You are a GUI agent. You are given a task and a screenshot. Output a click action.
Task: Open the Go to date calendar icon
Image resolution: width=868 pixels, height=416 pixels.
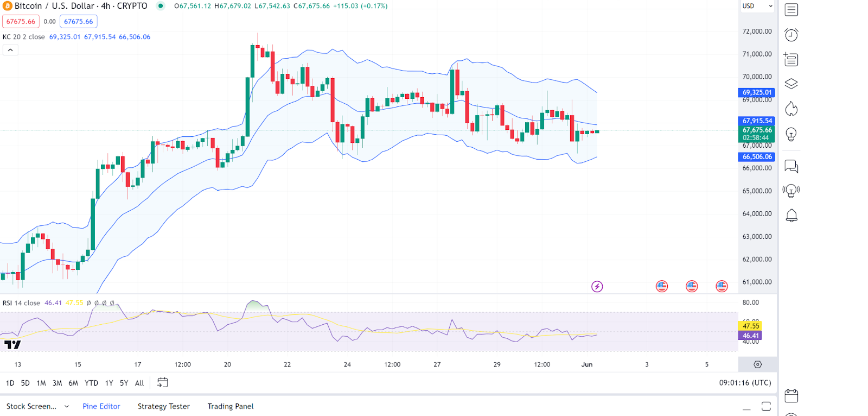pyautogui.click(x=163, y=383)
